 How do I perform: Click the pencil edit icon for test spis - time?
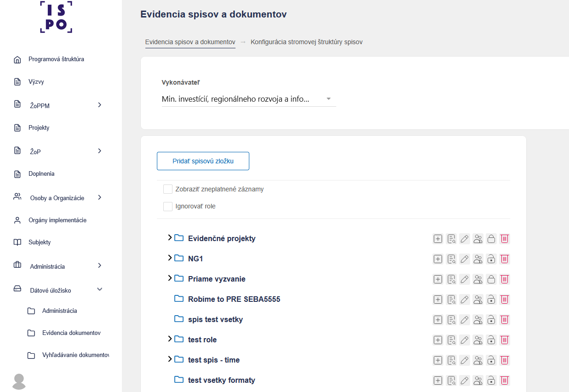click(465, 360)
